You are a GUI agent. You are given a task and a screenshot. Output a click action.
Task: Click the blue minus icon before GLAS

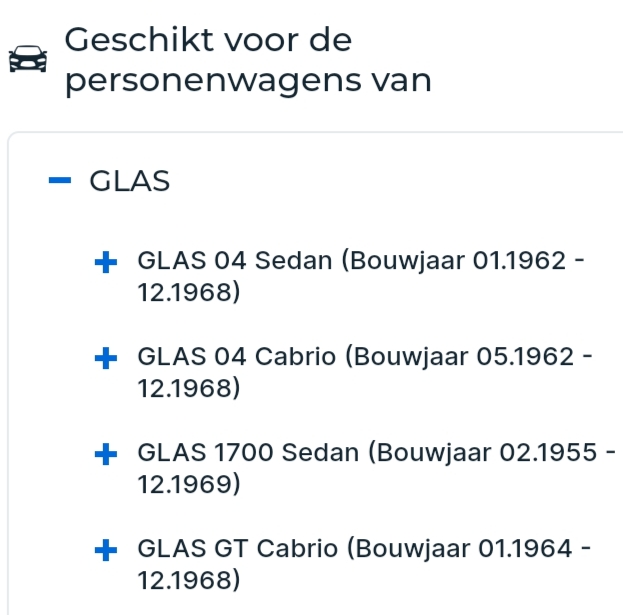pos(61,181)
